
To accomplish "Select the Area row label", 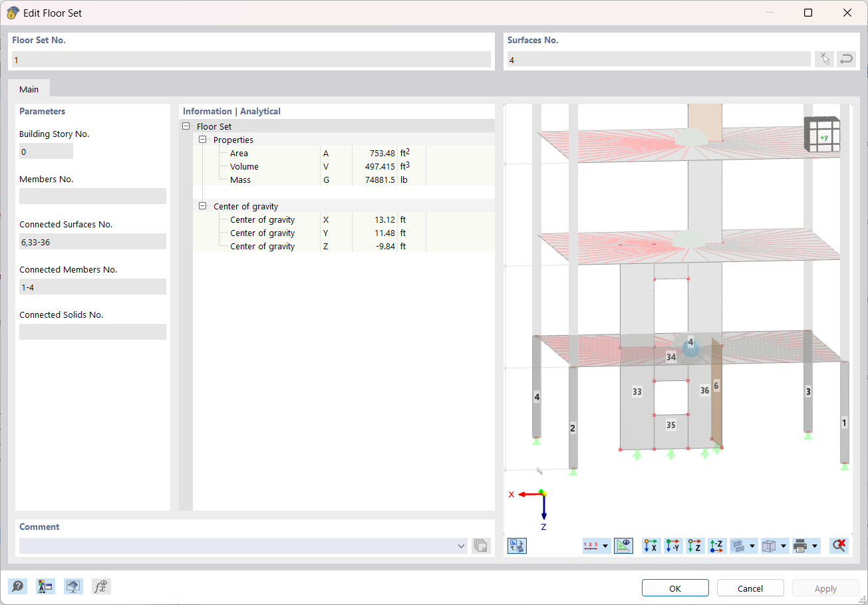I will click(239, 154).
